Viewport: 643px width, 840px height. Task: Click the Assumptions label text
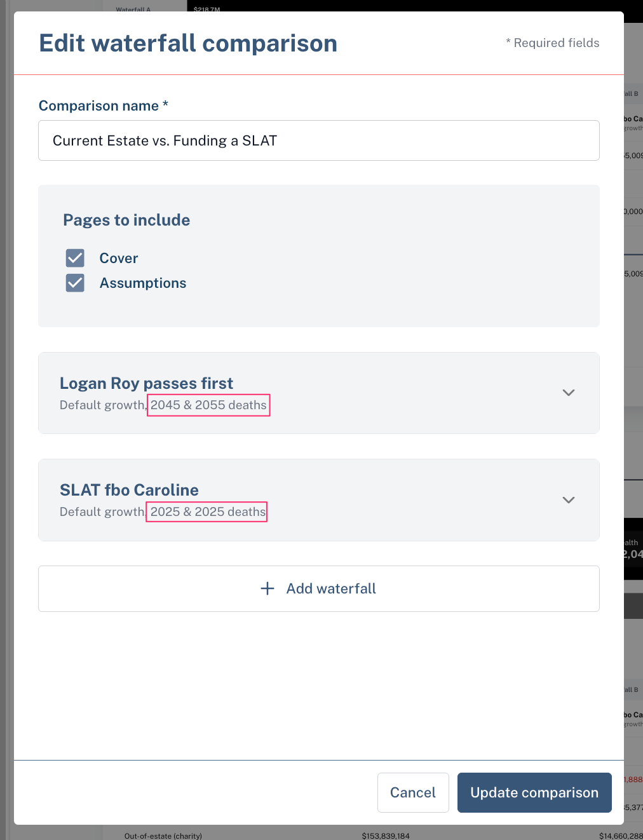pyautogui.click(x=143, y=283)
